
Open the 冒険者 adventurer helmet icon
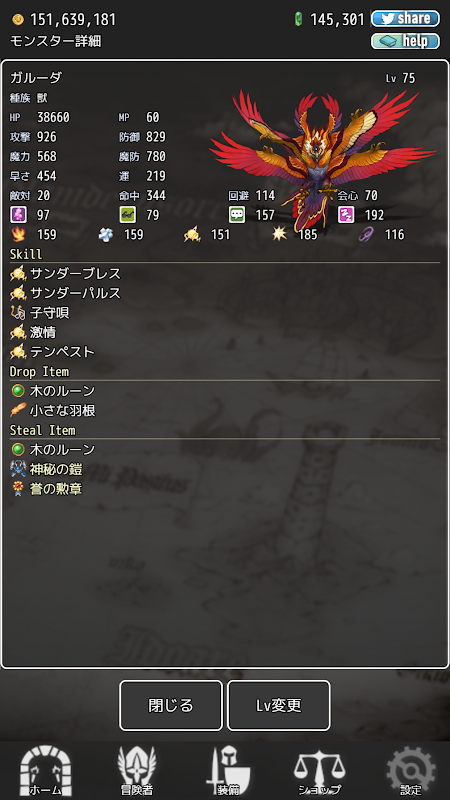[x=136, y=770]
